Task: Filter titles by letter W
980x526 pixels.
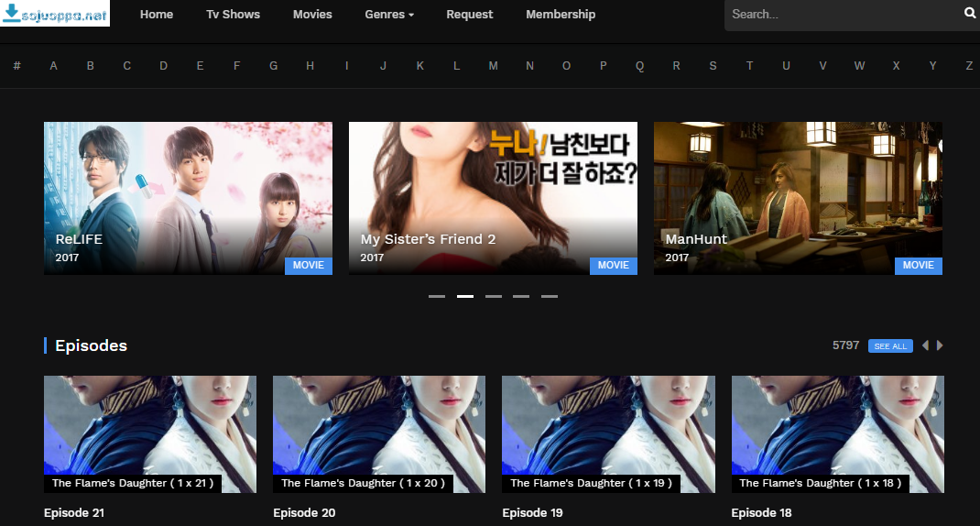Action: (x=859, y=66)
